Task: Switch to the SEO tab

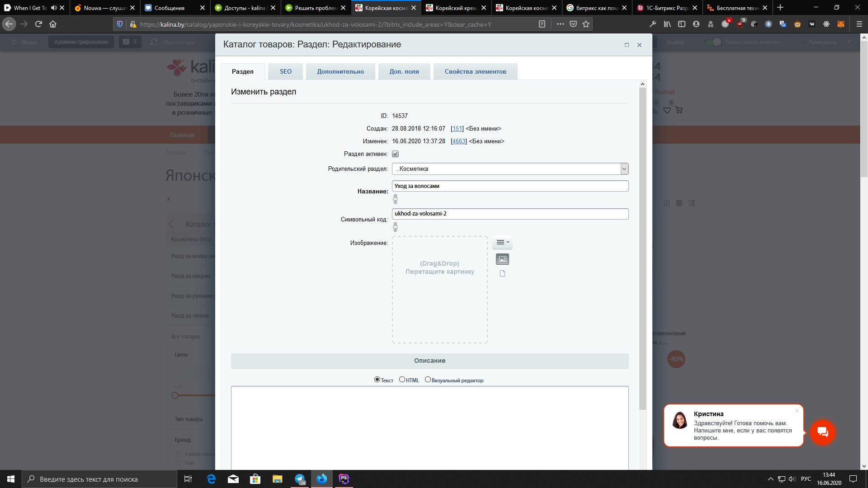Action: 286,71
